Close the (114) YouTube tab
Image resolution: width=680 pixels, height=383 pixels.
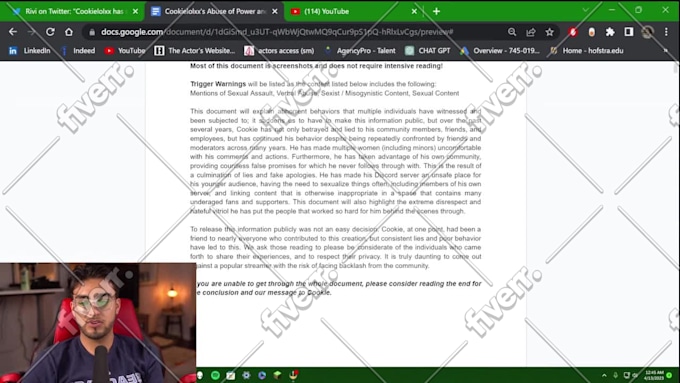(x=414, y=11)
